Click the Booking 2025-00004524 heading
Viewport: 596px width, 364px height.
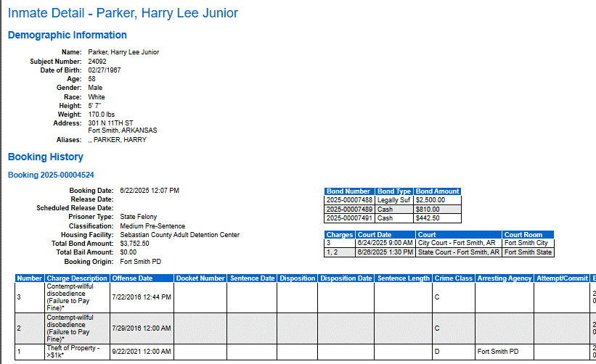[51, 175]
